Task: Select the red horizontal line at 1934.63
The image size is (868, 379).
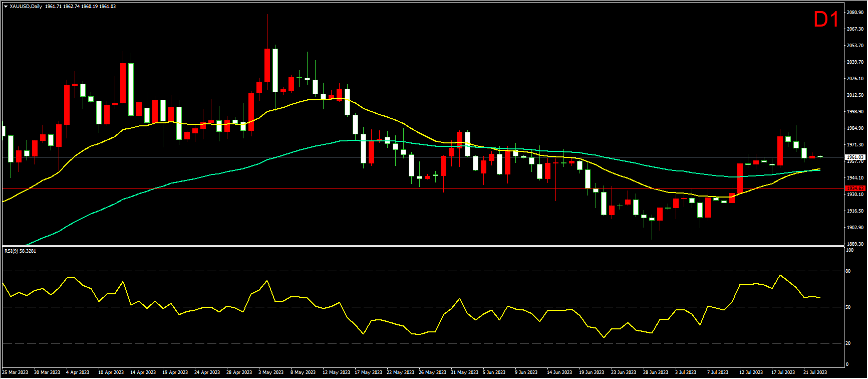Action: 422,189
